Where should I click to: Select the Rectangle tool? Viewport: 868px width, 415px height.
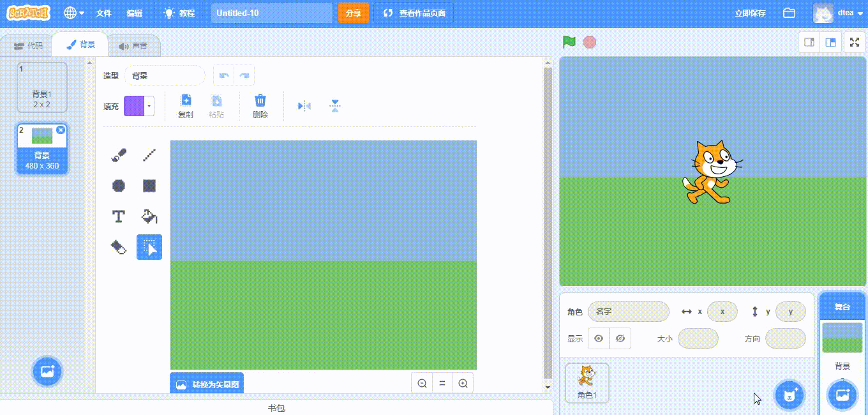click(x=149, y=186)
